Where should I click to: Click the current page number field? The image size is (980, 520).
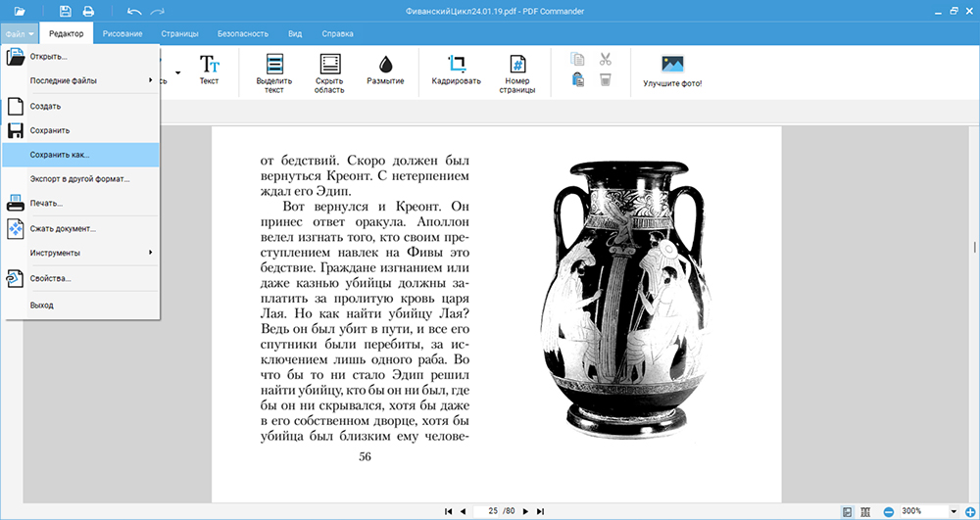pyautogui.click(x=487, y=511)
